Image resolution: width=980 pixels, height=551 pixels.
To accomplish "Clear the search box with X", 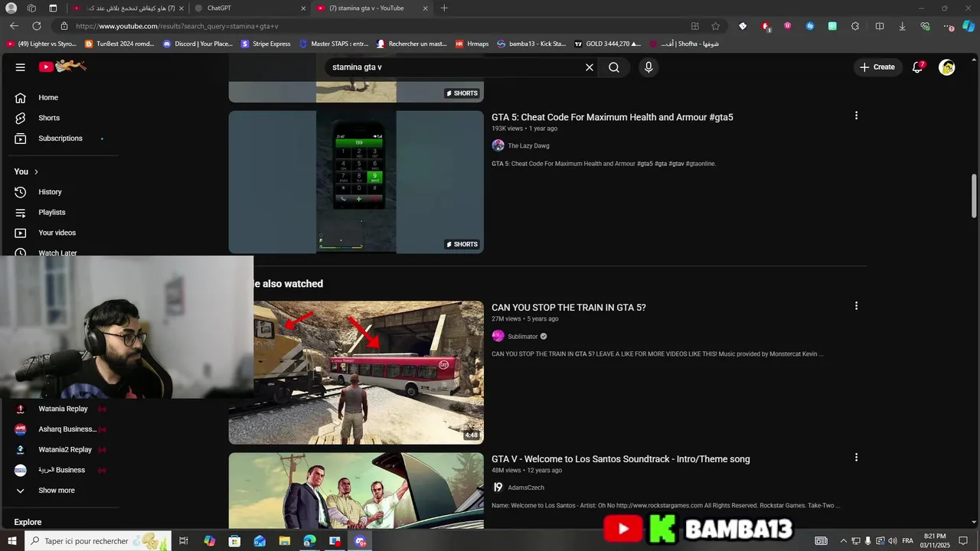I will [590, 67].
